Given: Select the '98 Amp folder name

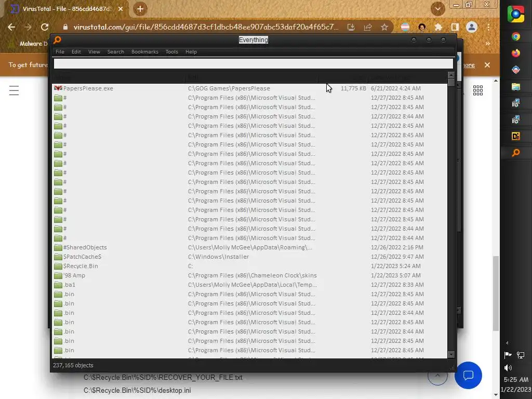Looking at the screenshot, I should point(74,275).
